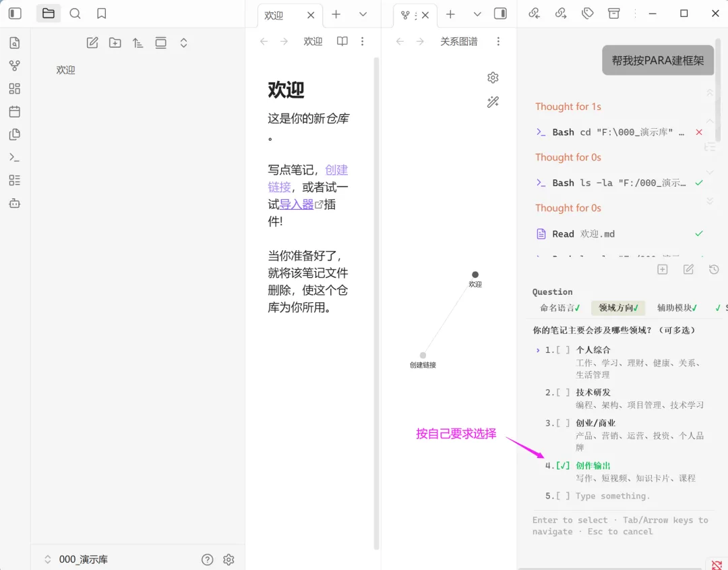Open chat history clock icon
The width and height of the screenshot is (728, 570).
click(x=714, y=269)
